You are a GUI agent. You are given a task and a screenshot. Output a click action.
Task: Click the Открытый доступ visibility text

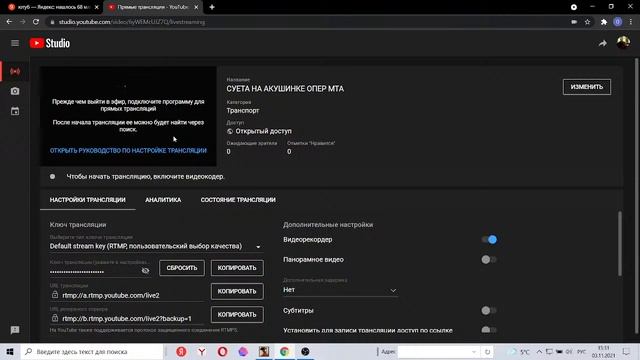tap(263, 131)
